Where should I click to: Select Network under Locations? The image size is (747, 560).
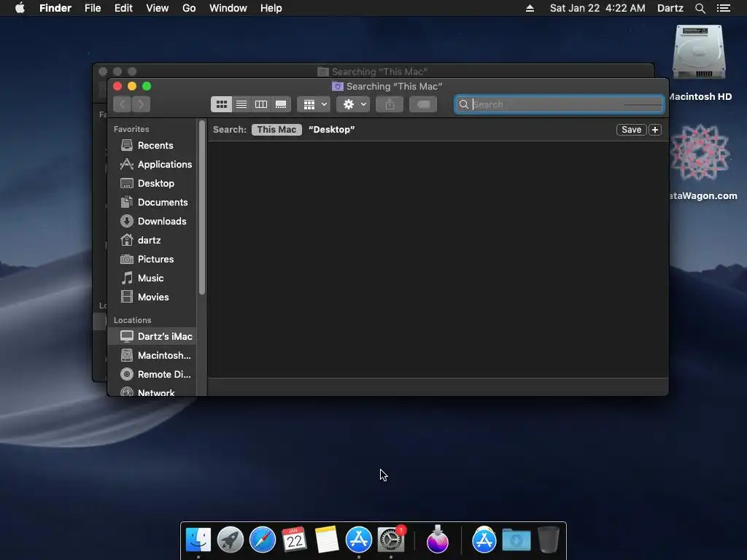(x=152, y=392)
